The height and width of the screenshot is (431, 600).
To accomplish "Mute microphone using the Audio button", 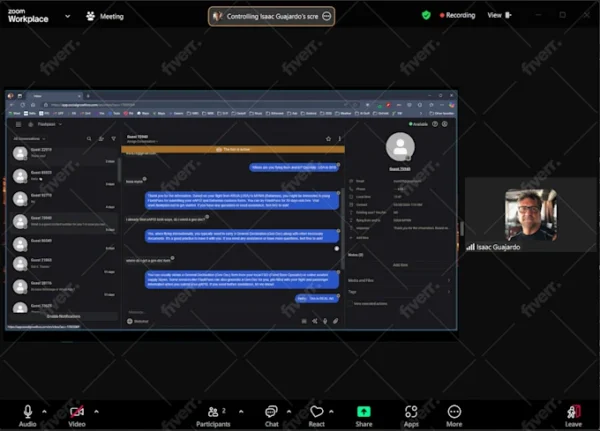I will (27, 411).
